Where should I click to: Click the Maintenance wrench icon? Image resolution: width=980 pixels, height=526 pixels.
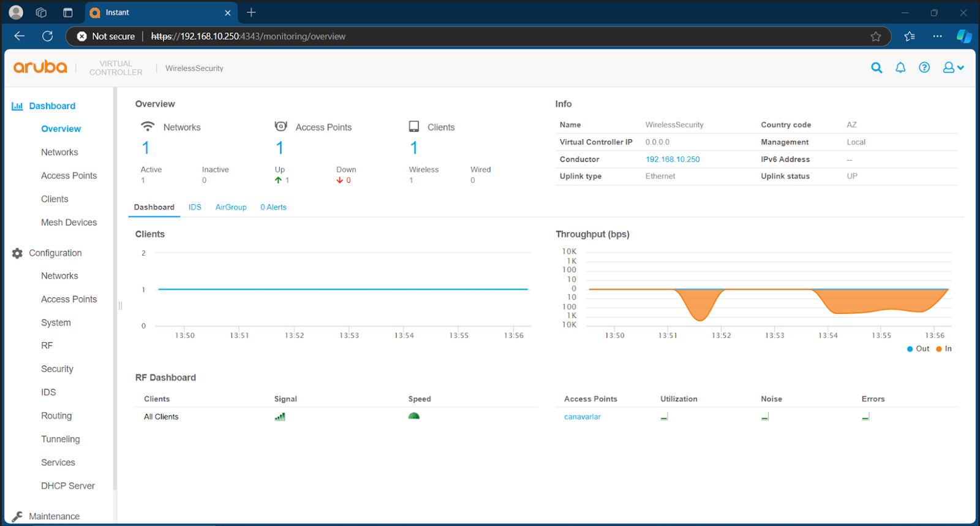point(17,516)
